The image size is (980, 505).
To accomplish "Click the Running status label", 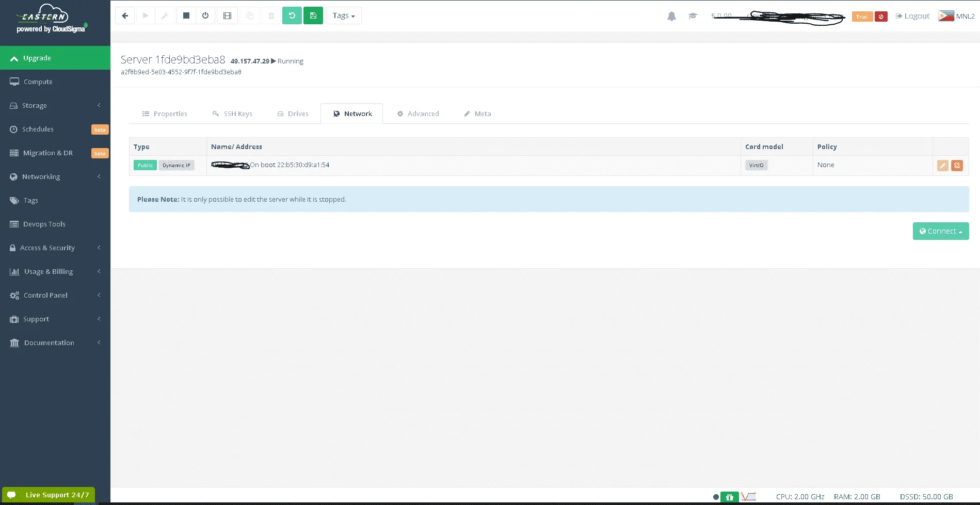I will coord(290,61).
